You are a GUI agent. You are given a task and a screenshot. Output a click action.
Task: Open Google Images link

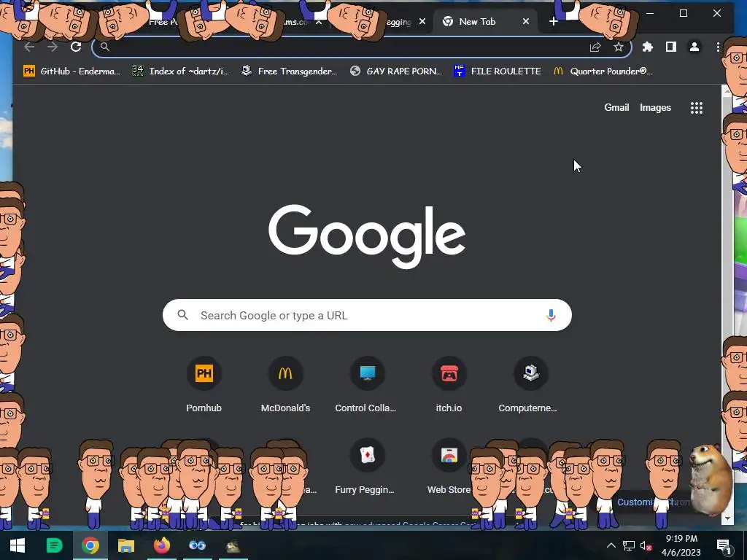pyautogui.click(x=655, y=108)
